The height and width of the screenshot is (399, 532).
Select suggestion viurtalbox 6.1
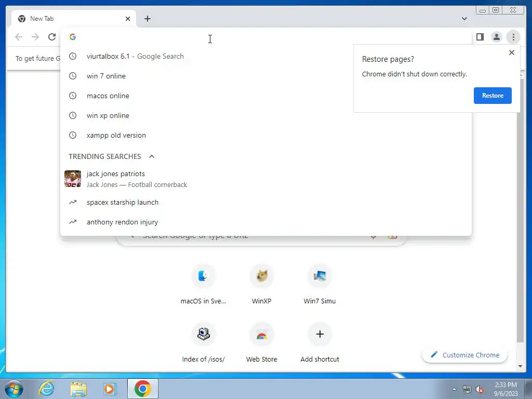coord(266,56)
